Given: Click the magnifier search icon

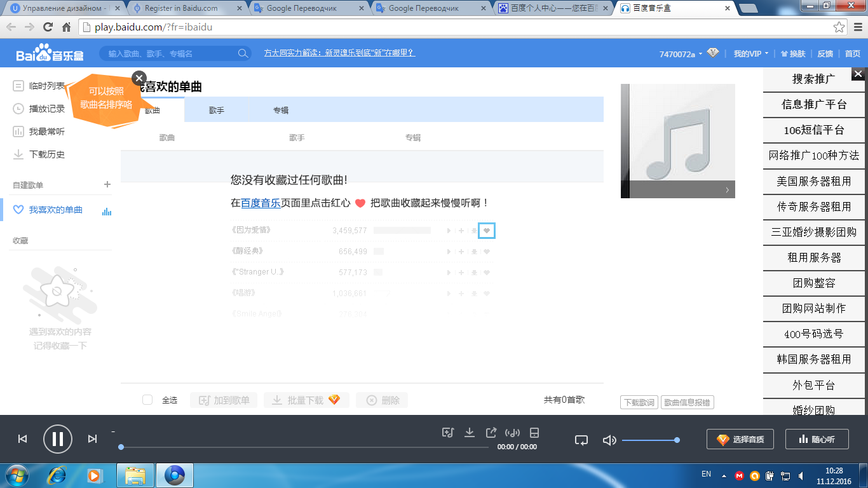Looking at the screenshot, I should coord(243,54).
